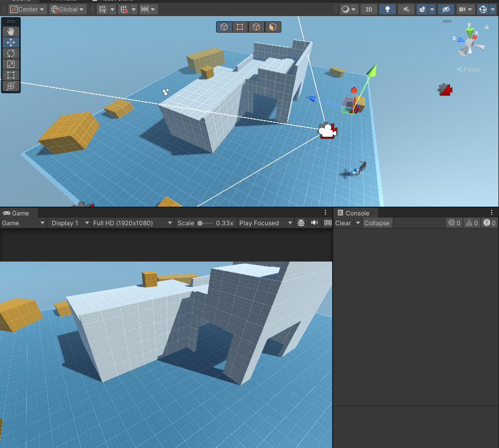Click the blue Z-axis move arrow
499x448 pixels.
click(x=311, y=99)
